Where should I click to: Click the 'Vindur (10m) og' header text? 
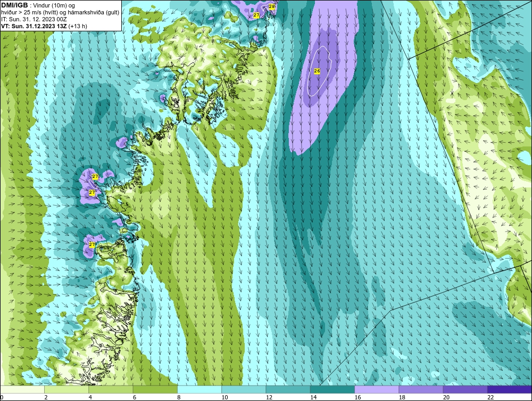coord(55,5)
